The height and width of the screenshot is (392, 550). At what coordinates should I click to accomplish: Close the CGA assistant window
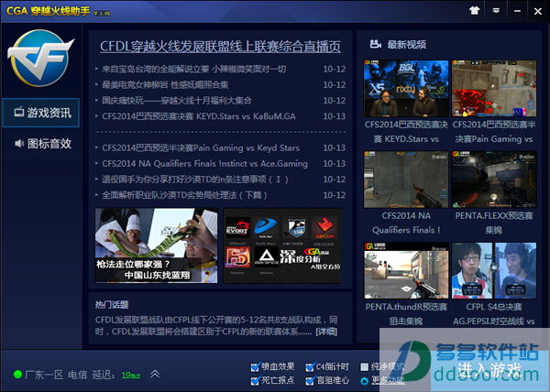[x=538, y=11]
